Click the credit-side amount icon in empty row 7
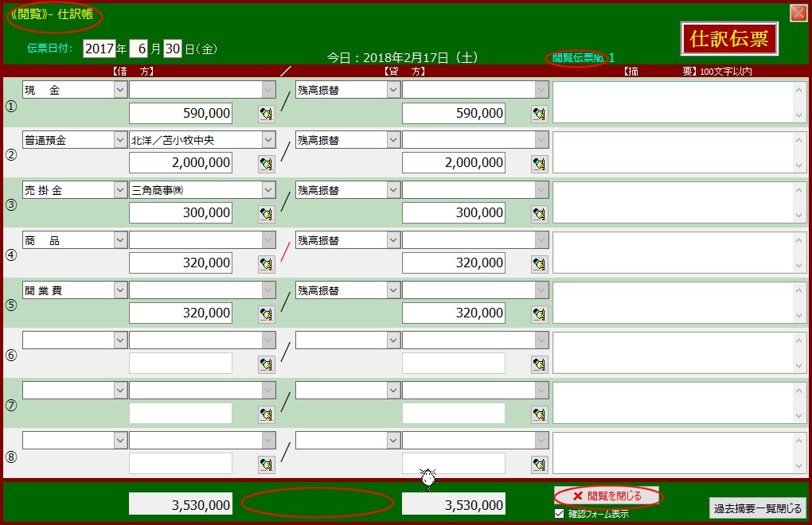This screenshot has width=812, height=525. click(540, 415)
